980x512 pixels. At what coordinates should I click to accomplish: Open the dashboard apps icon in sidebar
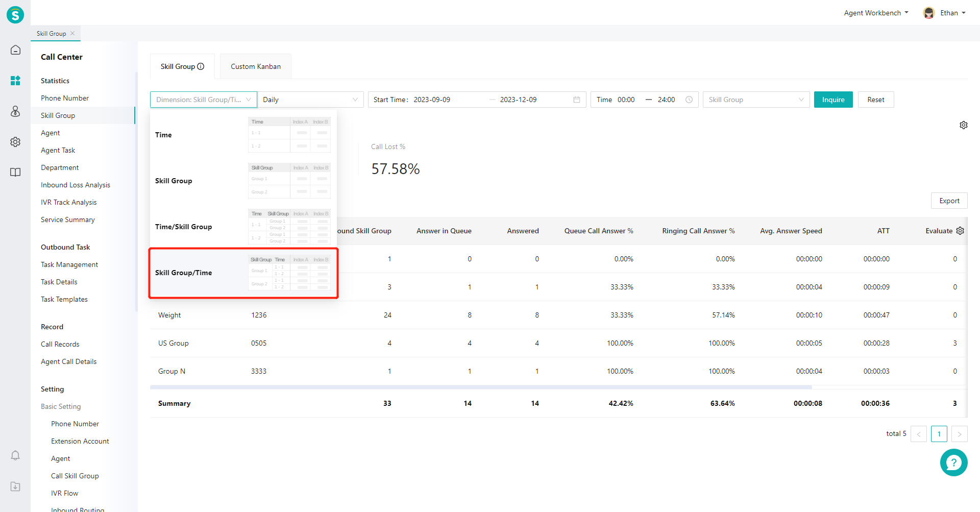click(x=15, y=81)
